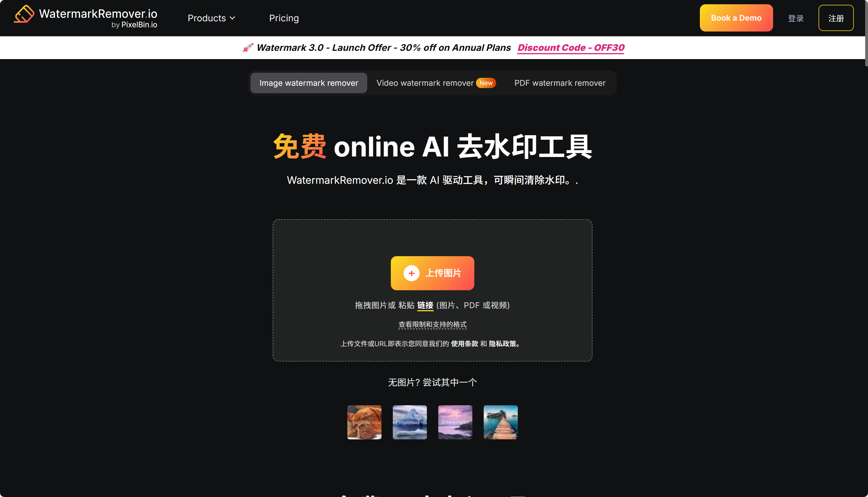The width and height of the screenshot is (868, 497).
Task: Select the Image watermark remover tab
Action: 308,83
